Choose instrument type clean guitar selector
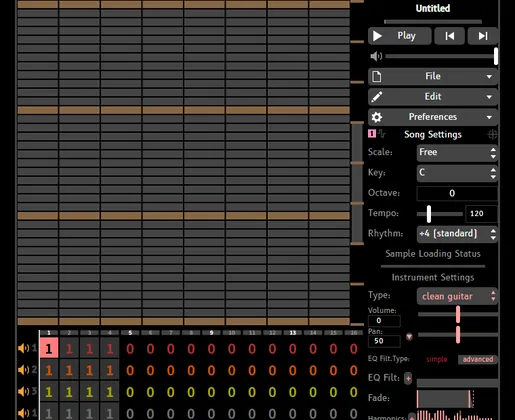The height and width of the screenshot is (420, 515). [x=457, y=296]
